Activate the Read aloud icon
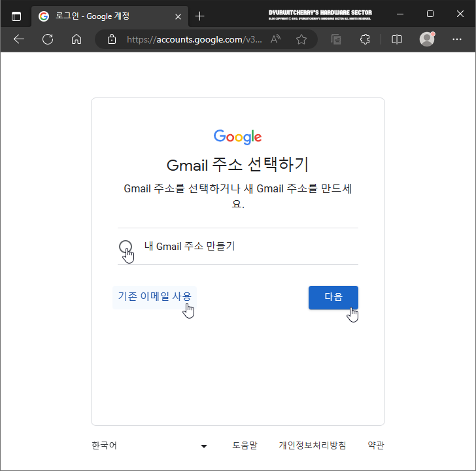 coord(275,39)
